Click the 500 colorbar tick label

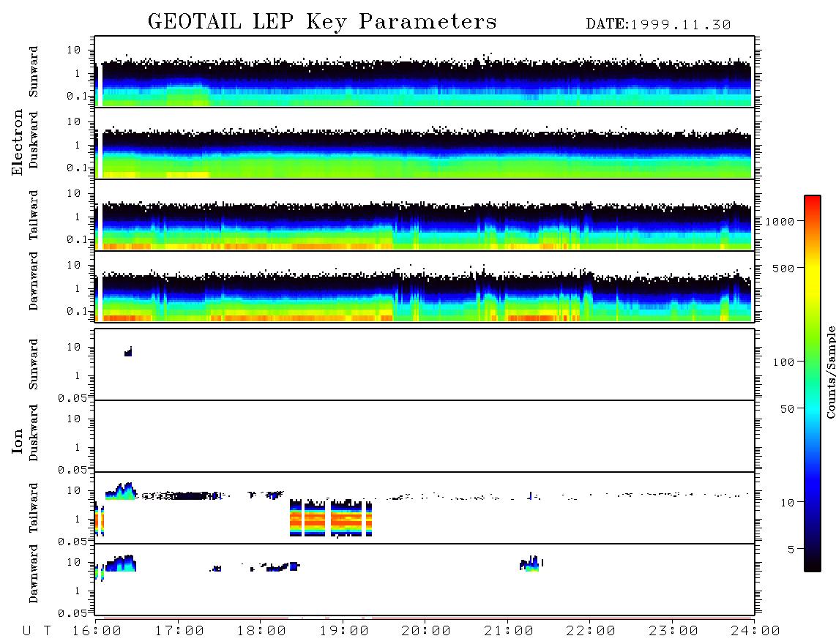784,268
